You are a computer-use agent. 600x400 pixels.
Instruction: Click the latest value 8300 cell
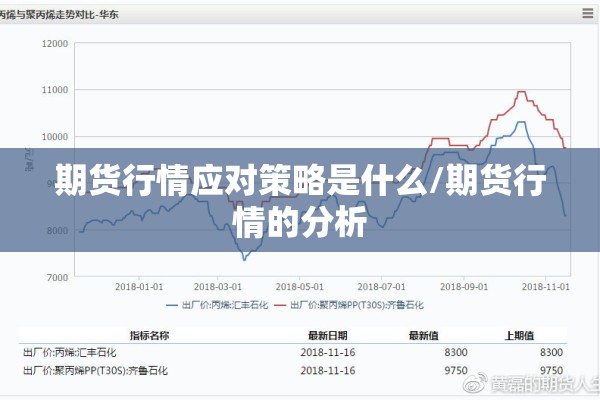point(456,353)
